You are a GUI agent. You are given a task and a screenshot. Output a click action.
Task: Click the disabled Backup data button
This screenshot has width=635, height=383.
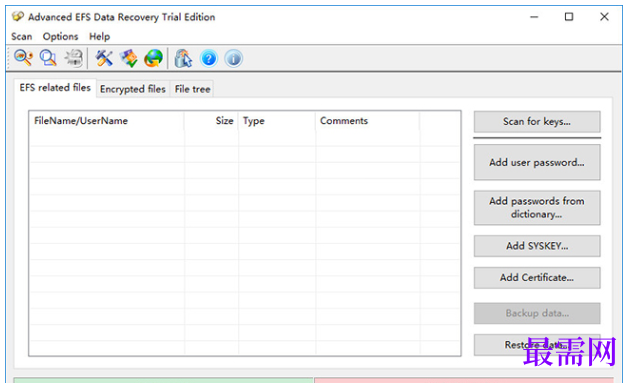[537, 313]
